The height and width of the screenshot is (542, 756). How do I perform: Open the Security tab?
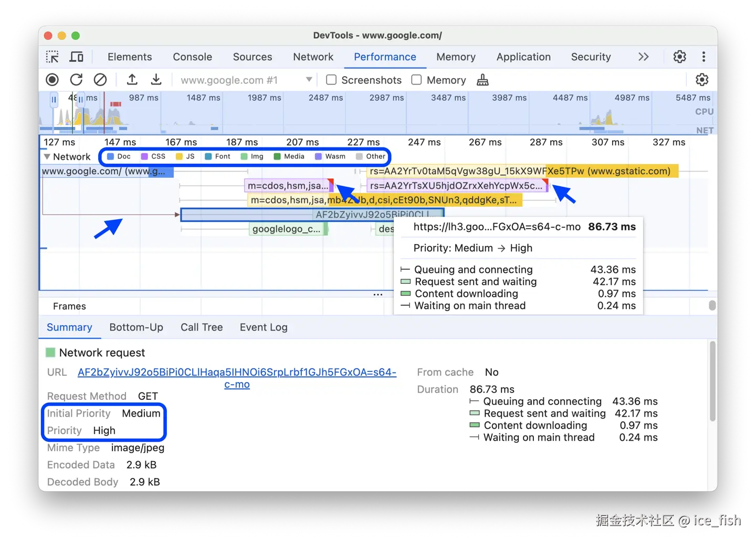click(591, 57)
